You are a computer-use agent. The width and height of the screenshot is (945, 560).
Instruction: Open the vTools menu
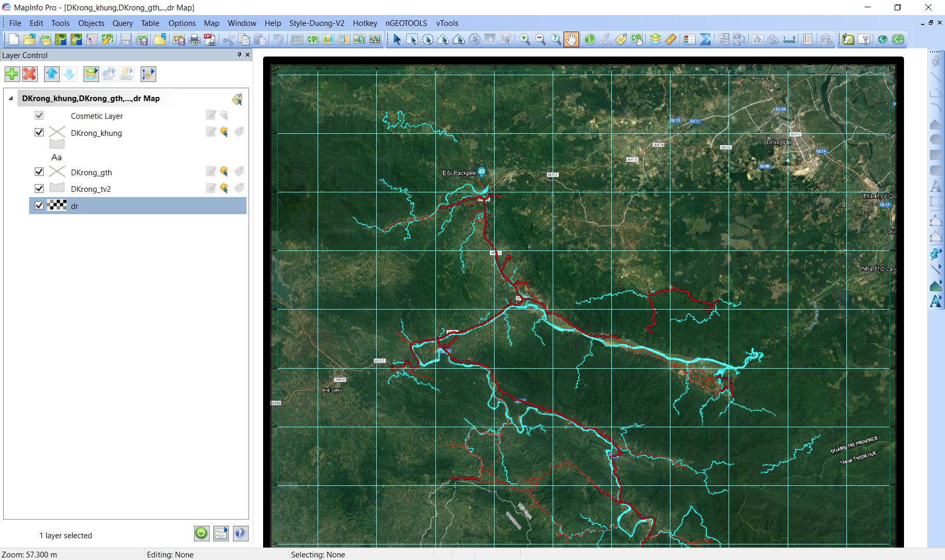pos(447,23)
